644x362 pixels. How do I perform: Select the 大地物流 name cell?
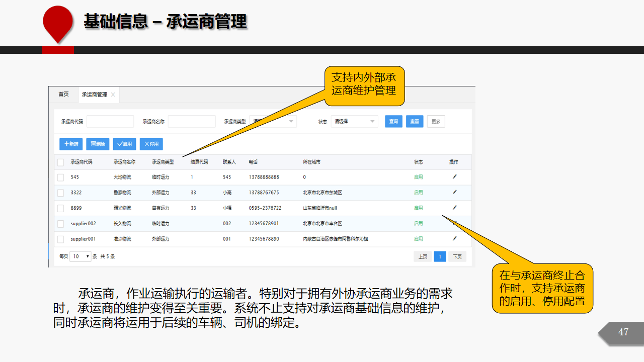tap(122, 177)
